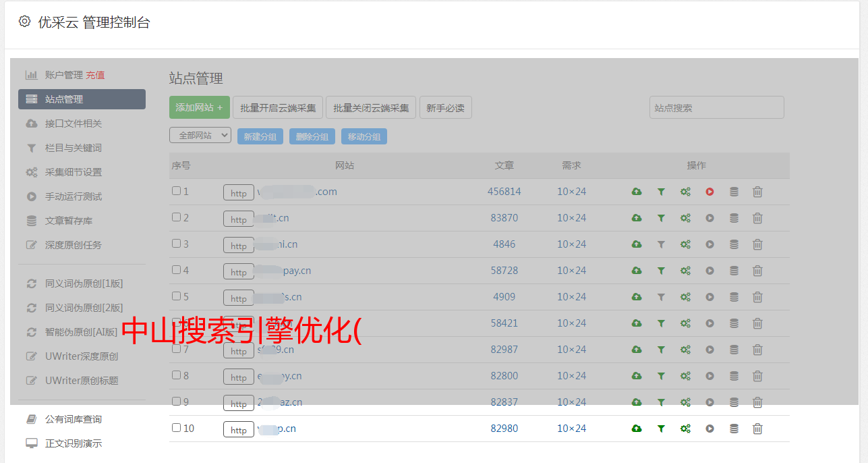Check the checkbox for site 9
The width and height of the screenshot is (868, 463).
pos(176,402)
